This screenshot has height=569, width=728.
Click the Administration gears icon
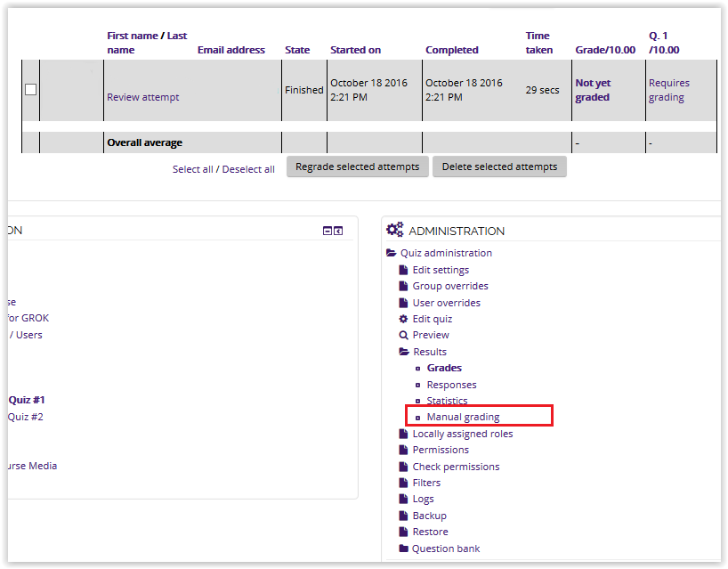click(395, 230)
